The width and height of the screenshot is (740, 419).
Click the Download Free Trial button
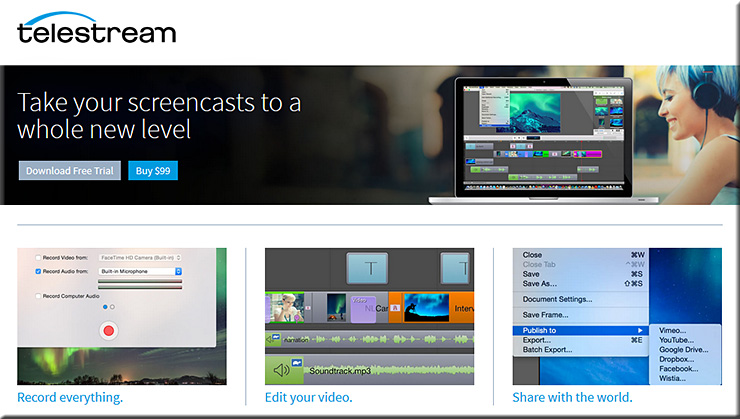(x=70, y=170)
